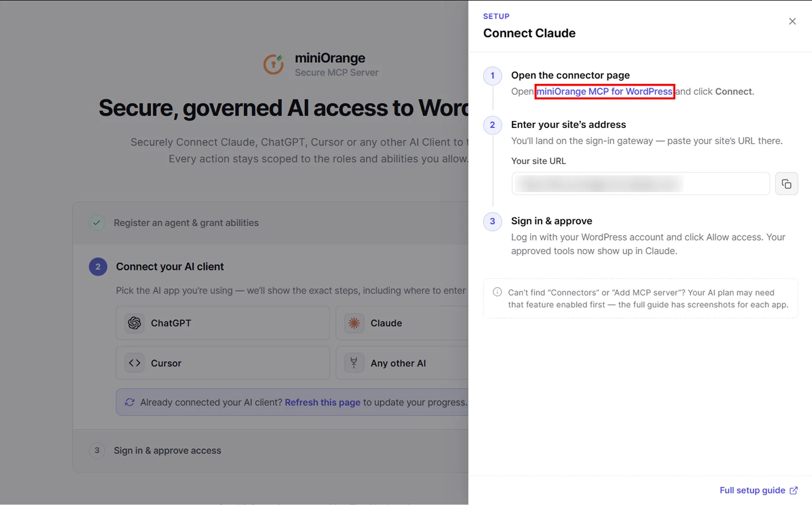Screen dimensions: 812x505
Task: Select the ChatGPT client card
Action: (x=222, y=323)
